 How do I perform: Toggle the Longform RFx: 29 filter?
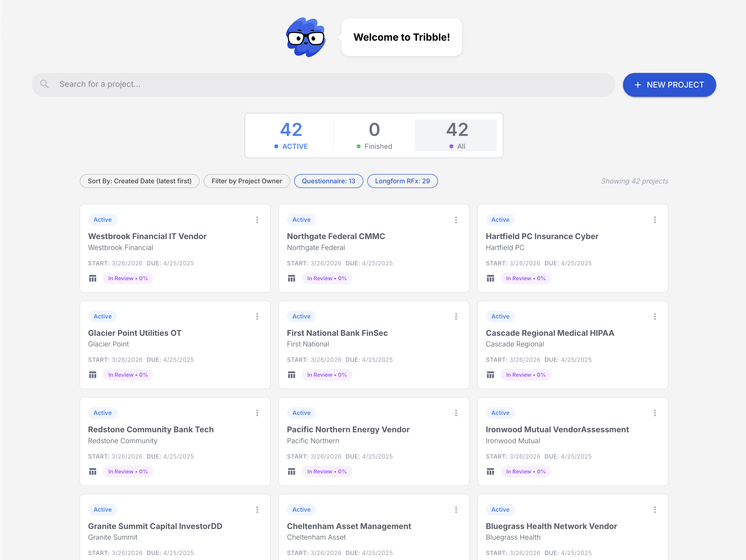pyautogui.click(x=402, y=181)
